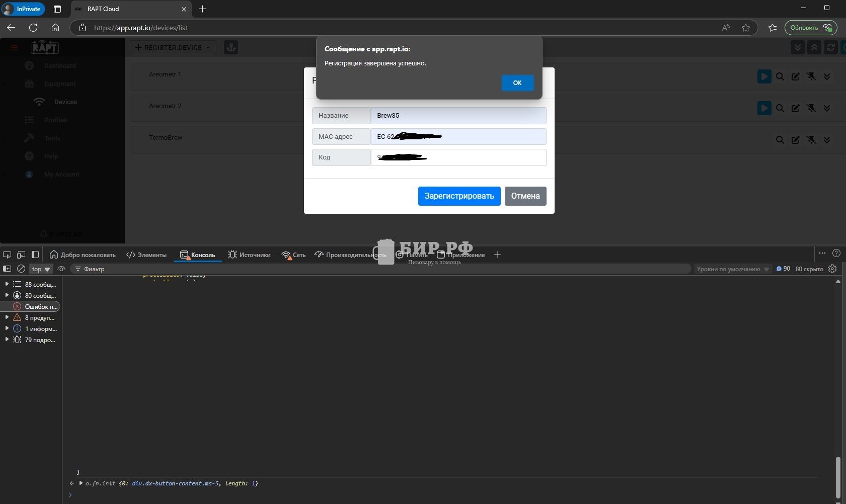Toggle device emulation icon in DevTools
This screenshot has width=846, height=504.
tap(21, 255)
